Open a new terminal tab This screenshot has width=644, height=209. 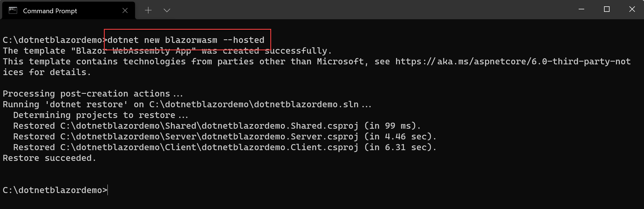tap(148, 10)
